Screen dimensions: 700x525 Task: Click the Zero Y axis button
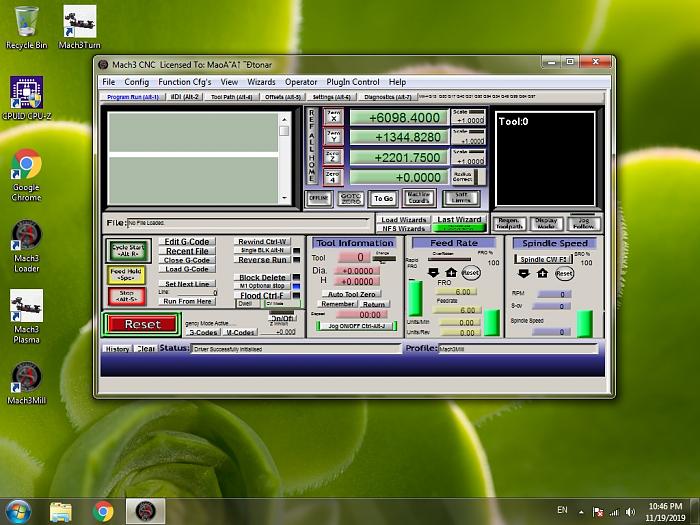coord(333,137)
